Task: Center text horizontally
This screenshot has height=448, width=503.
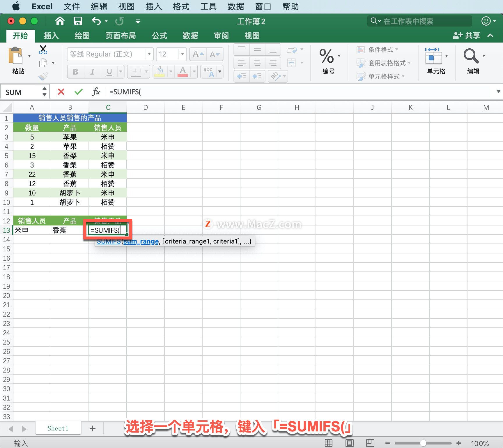Action: click(x=257, y=63)
